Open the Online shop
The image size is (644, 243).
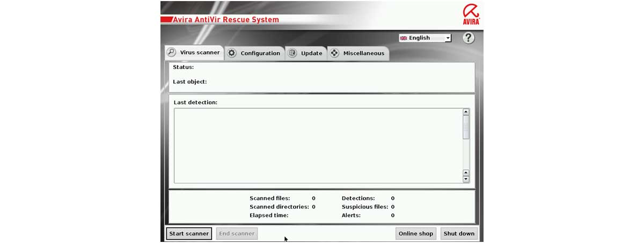[x=415, y=233]
